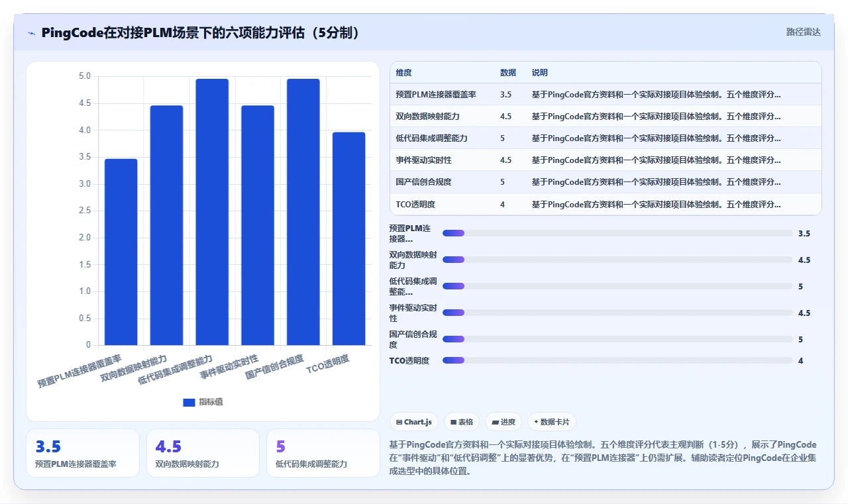The height and width of the screenshot is (504, 848).
Task: Click the 预置PLM连接器覆盖率 x-axis label
Action: pyautogui.click(x=79, y=372)
